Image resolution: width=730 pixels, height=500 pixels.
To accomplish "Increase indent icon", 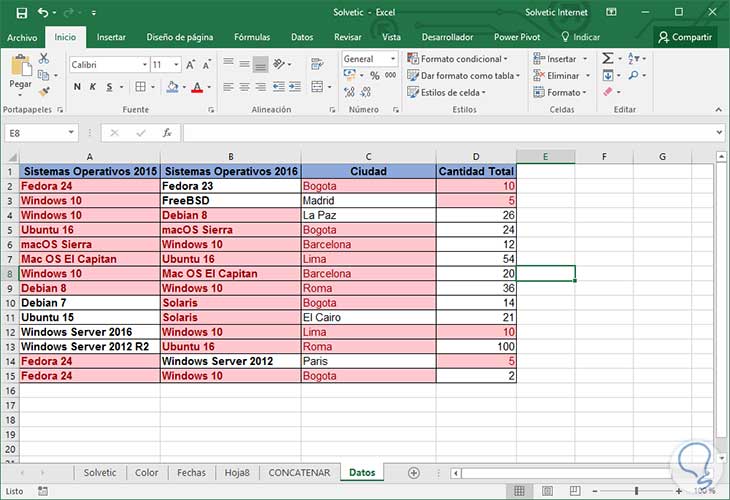I will click(295, 87).
